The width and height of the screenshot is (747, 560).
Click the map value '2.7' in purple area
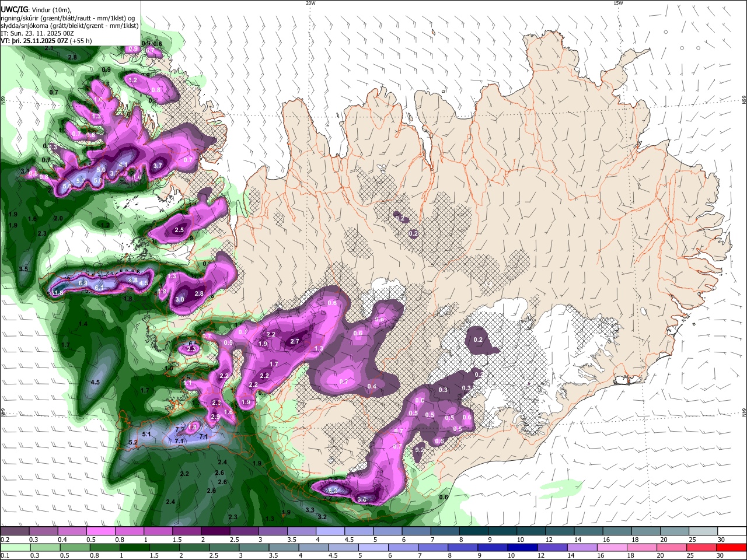click(295, 341)
